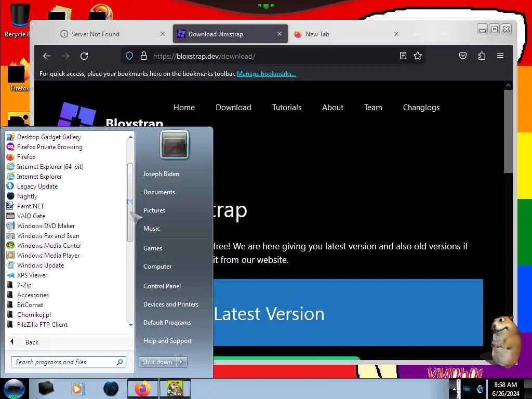Open VAIO Gate from programs list
Viewport: 532px width, 399px height.
pyautogui.click(x=66, y=216)
